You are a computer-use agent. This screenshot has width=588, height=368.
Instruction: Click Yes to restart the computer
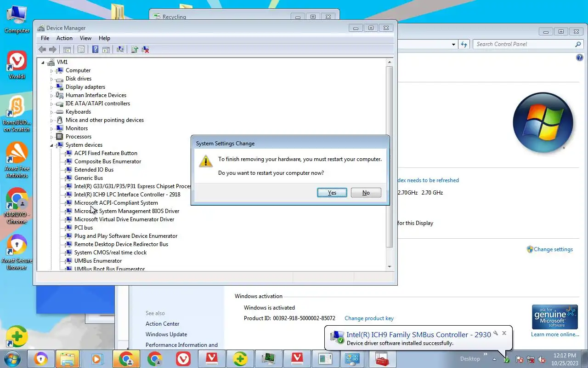(332, 193)
